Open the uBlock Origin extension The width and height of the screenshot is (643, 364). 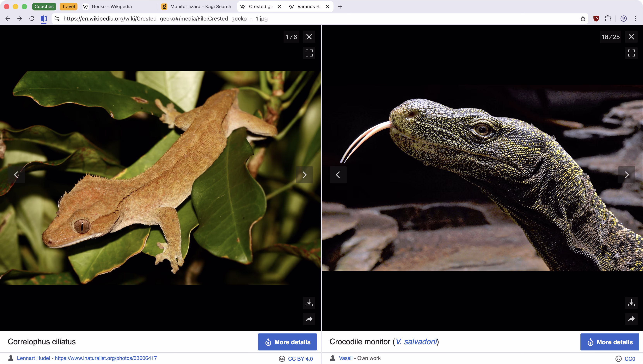(596, 18)
